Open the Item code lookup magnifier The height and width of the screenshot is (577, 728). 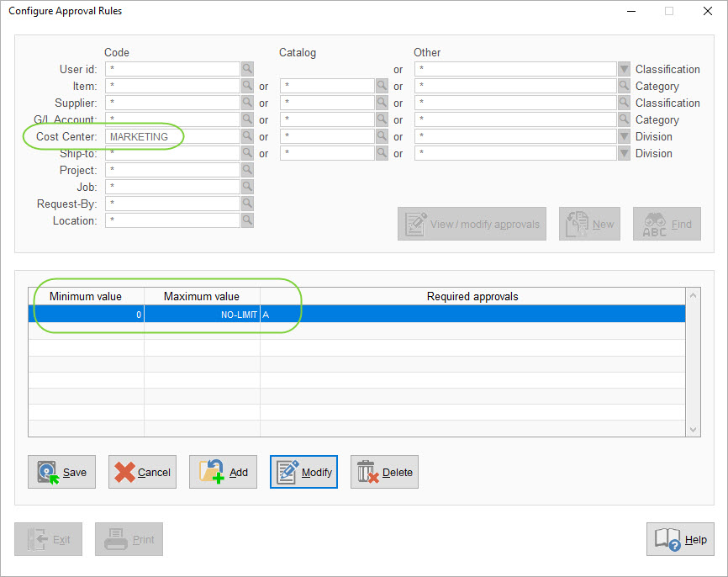tap(249, 86)
